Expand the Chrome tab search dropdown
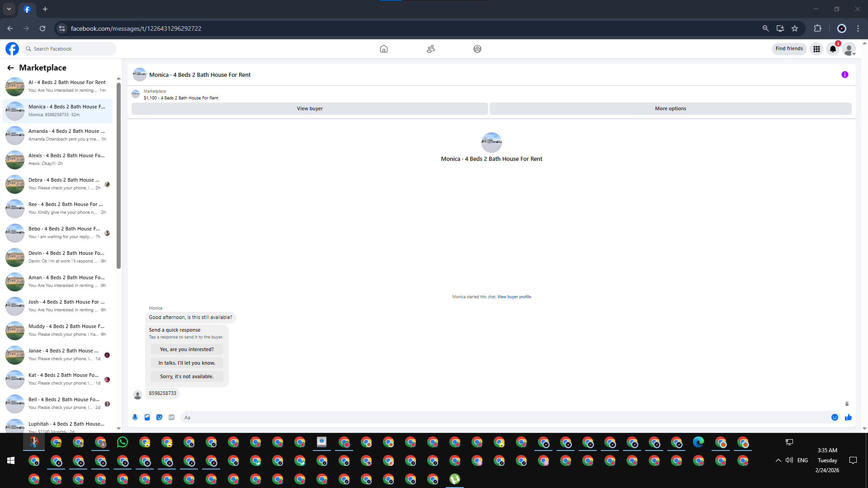The width and height of the screenshot is (868, 488). [x=9, y=9]
